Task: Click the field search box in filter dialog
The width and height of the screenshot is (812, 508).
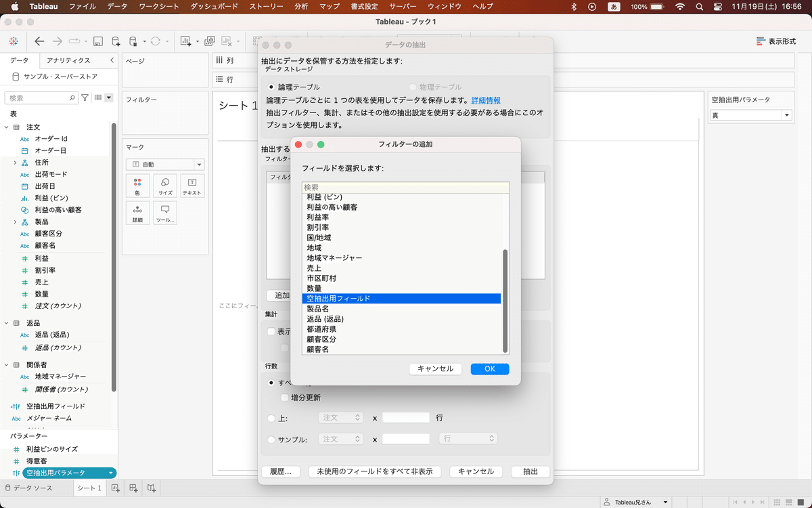Action: point(405,187)
